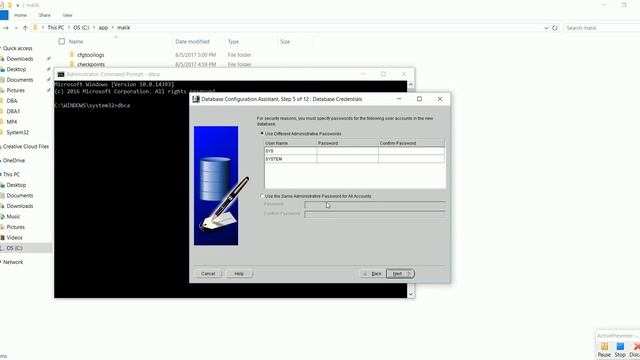Open the DBA folder in sidebar

click(x=12, y=101)
